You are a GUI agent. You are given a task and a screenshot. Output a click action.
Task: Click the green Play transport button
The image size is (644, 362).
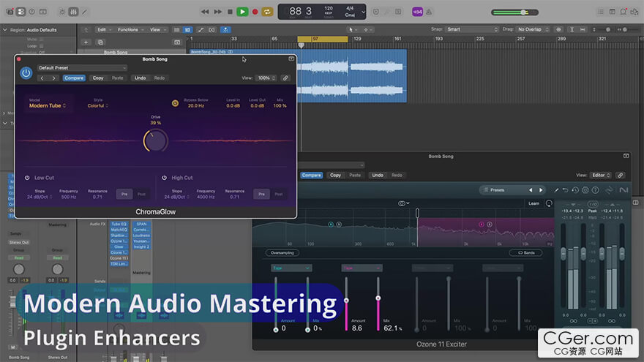pos(242,12)
